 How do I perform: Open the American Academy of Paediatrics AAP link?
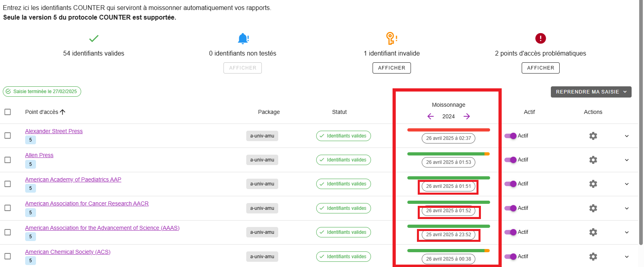tap(73, 179)
